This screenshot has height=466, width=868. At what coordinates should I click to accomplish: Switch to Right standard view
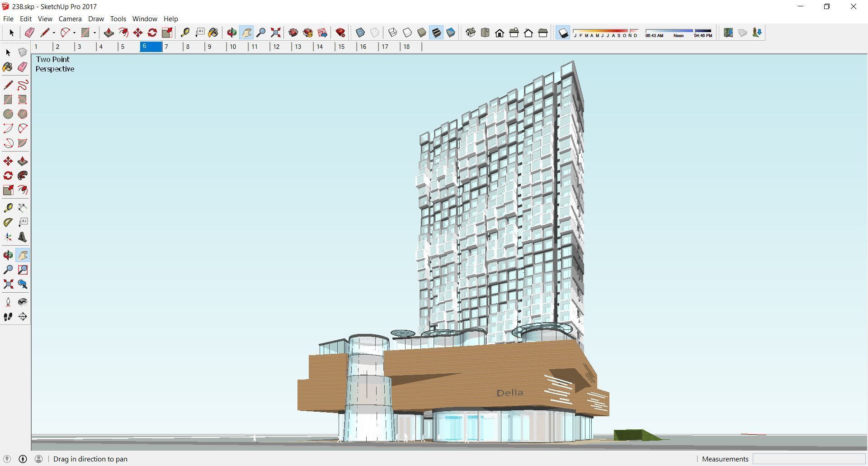514,33
